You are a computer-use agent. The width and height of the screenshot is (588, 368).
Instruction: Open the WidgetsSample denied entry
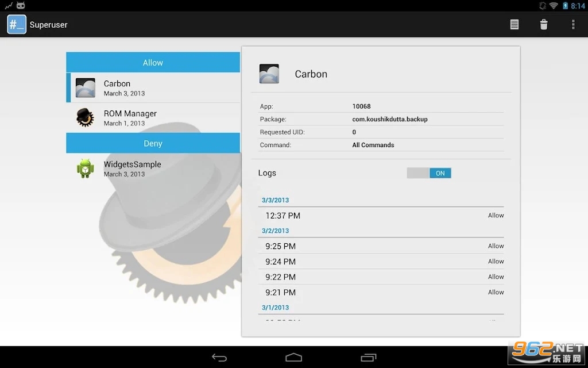153,168
